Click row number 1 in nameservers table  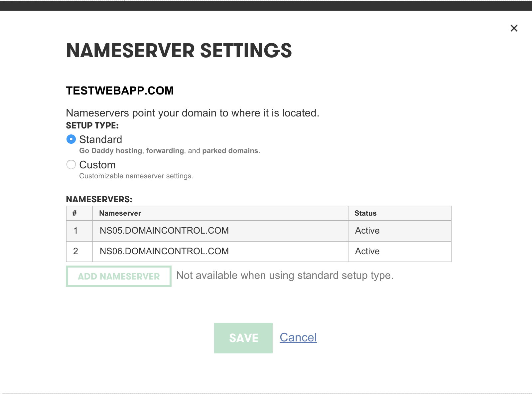(75, 231)
